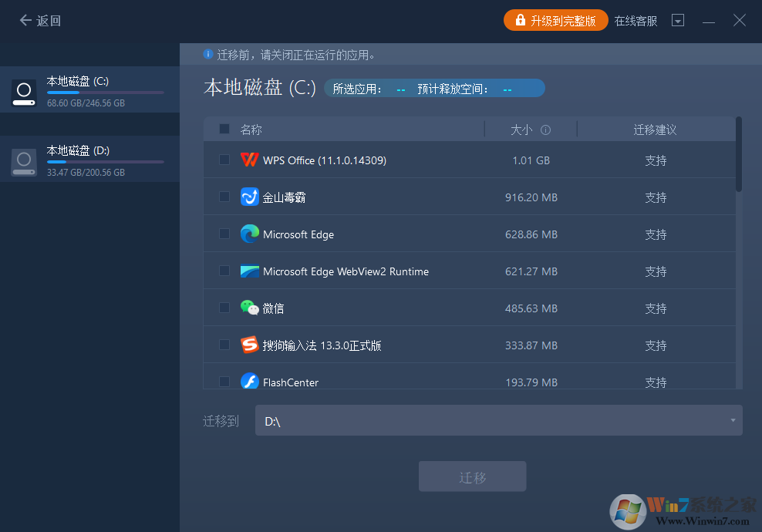This screenshot has height=532, width=762.
Task: Click the D: drive usage bar
Action: click(x=106, y=162)
